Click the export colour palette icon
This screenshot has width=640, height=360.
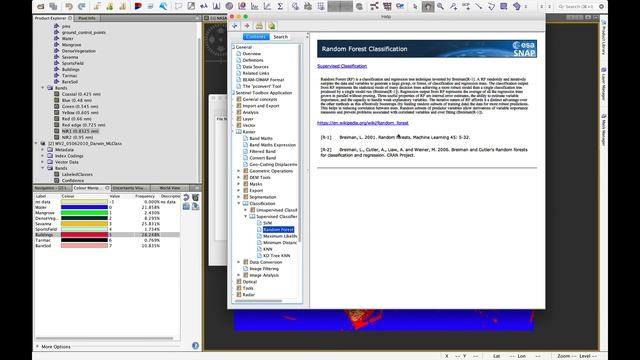196,207
